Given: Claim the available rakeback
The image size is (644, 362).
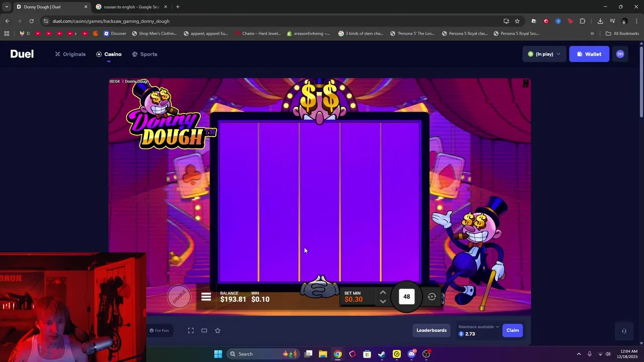Looking at the screenshot, I should tap(513, 330).
